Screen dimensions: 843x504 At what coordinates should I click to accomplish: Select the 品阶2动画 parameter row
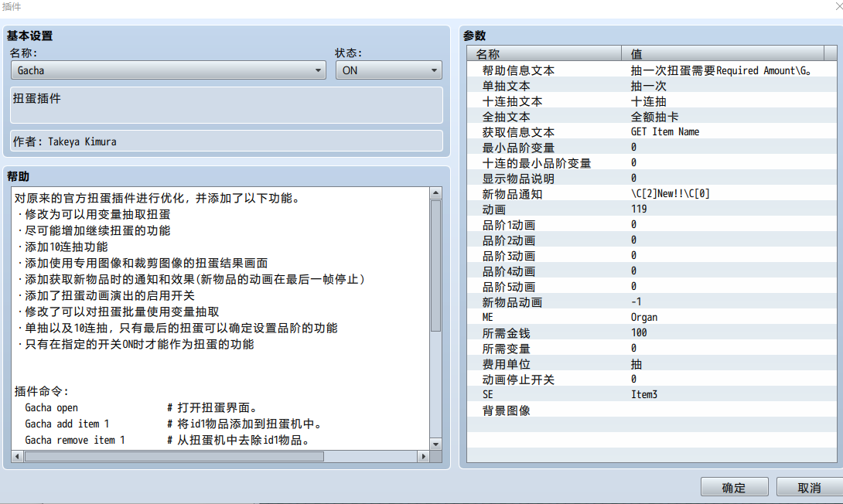tap(652, 240)
